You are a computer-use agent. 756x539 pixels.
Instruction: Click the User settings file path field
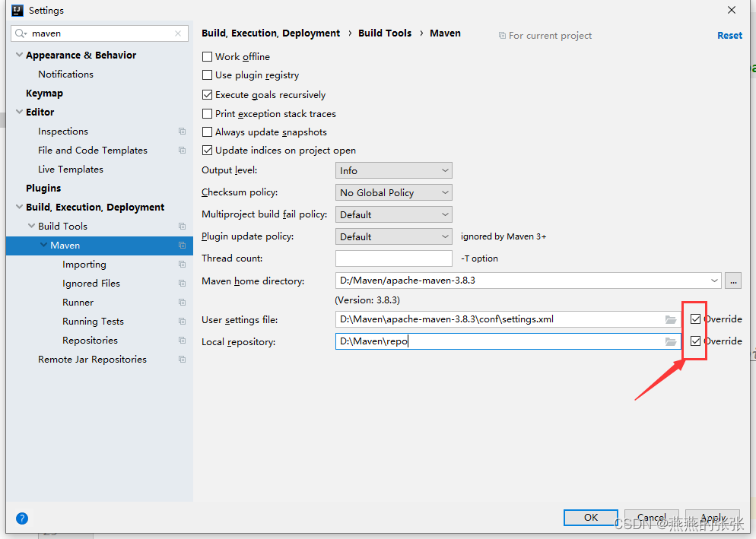click(499, 319)
